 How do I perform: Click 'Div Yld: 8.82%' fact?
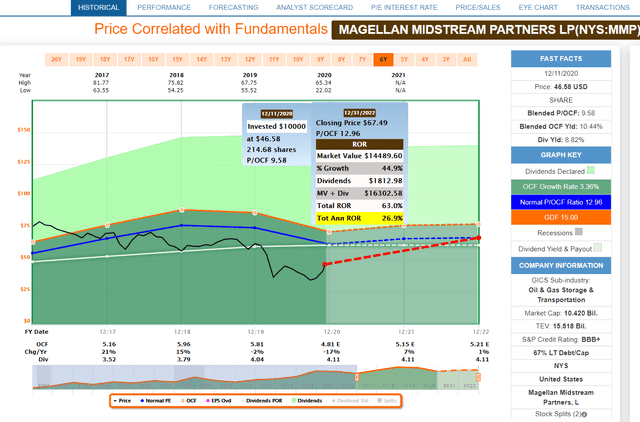tap(561, 140)
